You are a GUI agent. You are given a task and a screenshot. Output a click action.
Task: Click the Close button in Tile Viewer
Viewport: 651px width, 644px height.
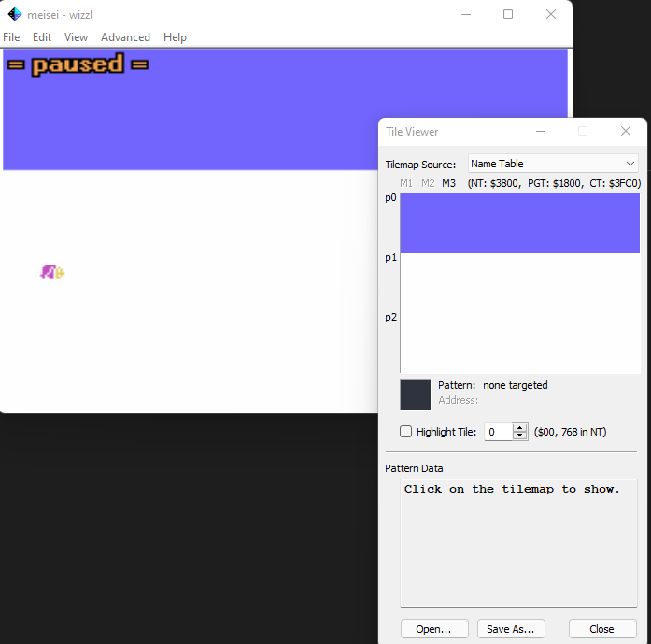602,629
